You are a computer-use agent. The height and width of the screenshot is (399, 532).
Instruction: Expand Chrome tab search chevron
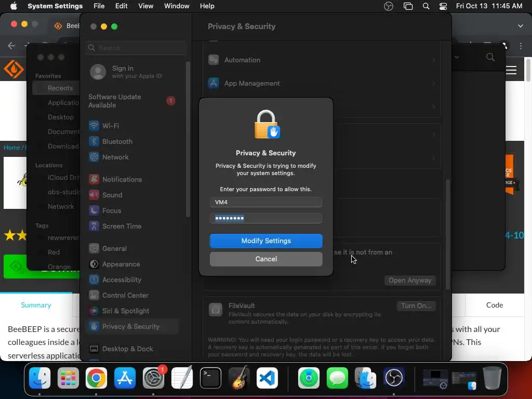click(x=520, y=26)
